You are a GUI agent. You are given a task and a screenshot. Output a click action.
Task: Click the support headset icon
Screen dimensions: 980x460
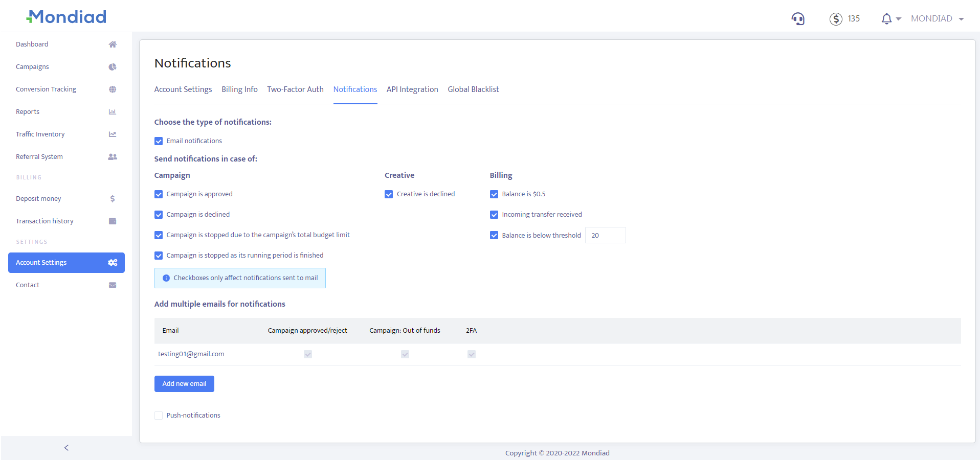pyautogui.click(x=798, y=19)
